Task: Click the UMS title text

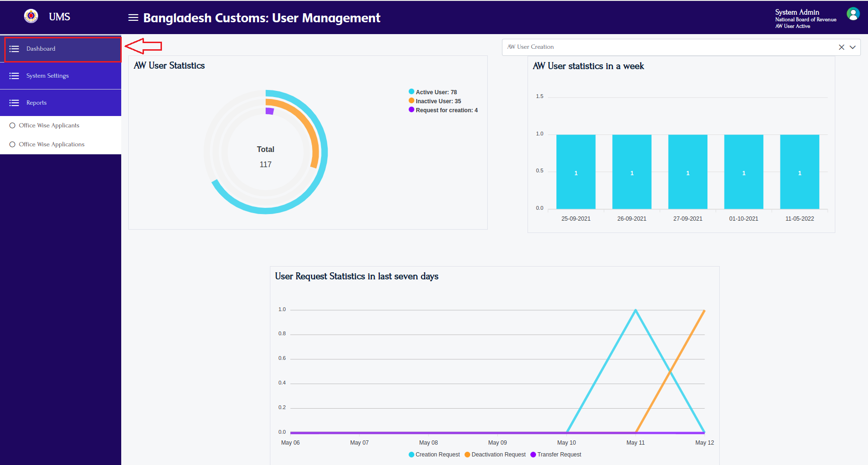Action: point(60,17)
